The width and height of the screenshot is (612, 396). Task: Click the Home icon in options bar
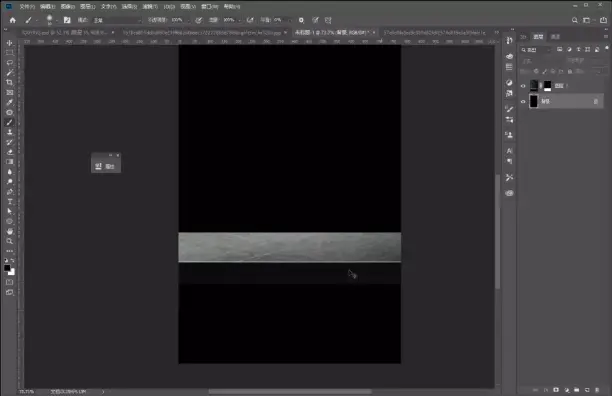pos(12,20)
